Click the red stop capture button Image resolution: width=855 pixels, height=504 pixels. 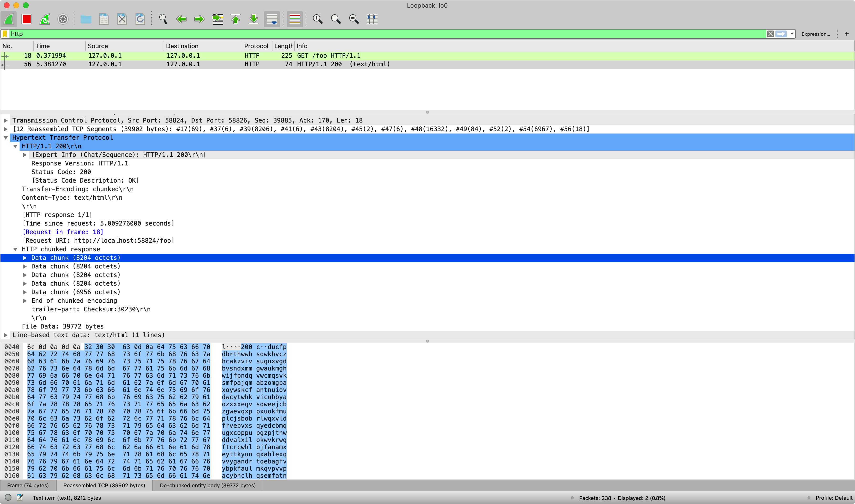coord(26,19)
